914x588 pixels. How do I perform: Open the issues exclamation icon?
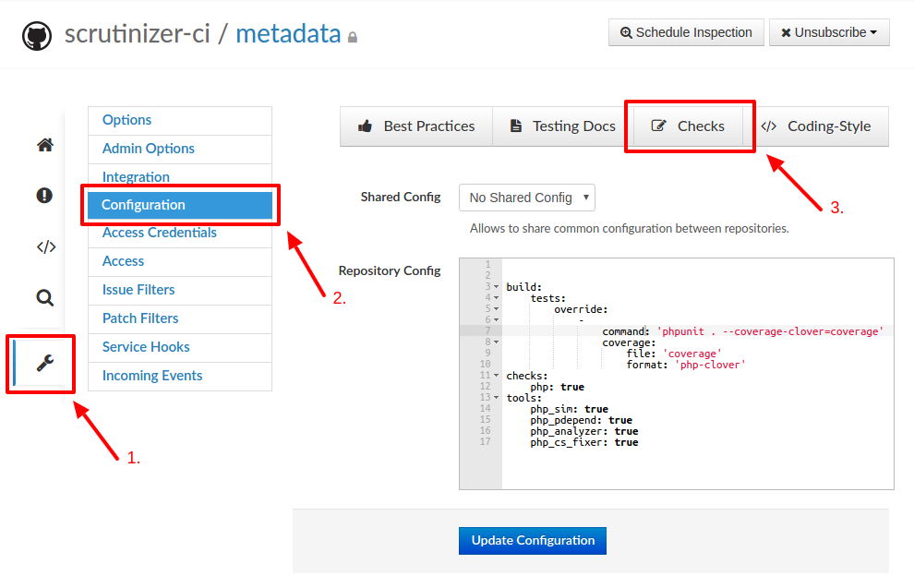point(44,195)
